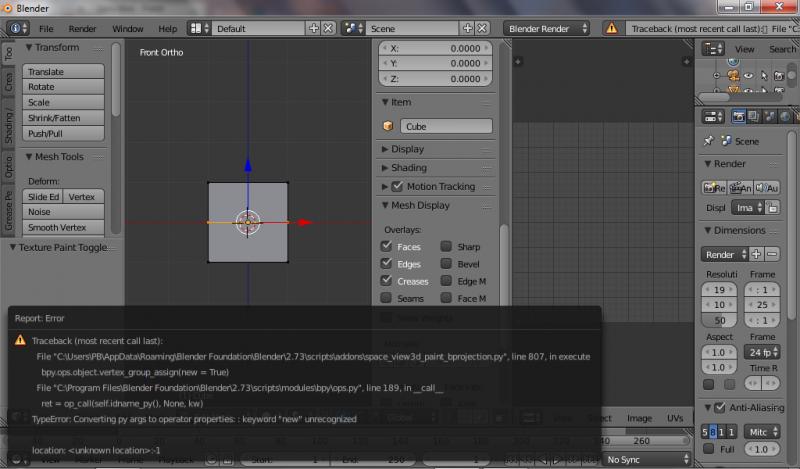Screen dimensions: 800x469
Task: Disable the Edges overlay checkbox
Action: tap(386, 263)
